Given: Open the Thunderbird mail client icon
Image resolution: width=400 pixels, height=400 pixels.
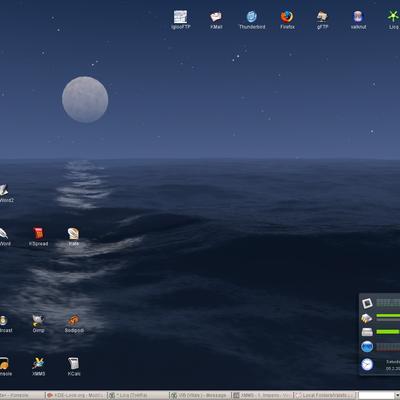Looking at the screenshot, I should point(252,20).
